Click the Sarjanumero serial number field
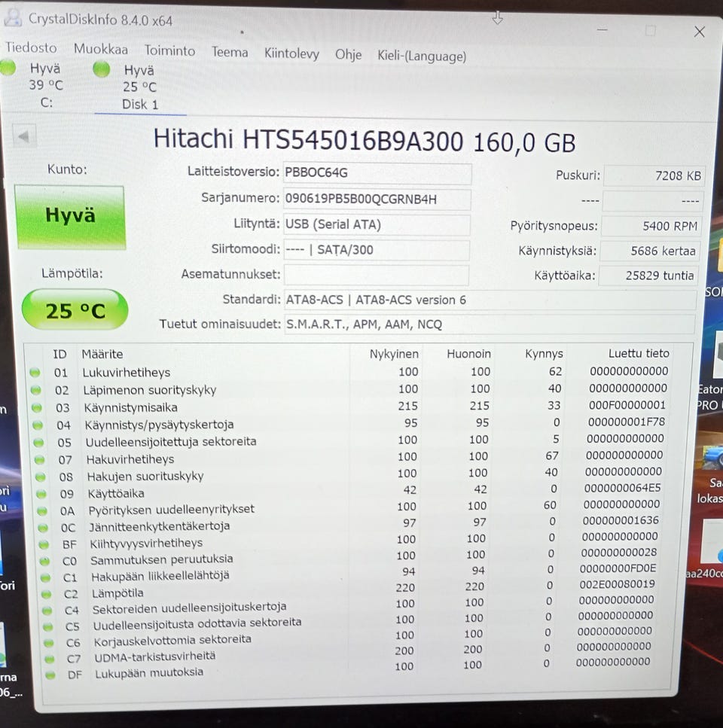The height and width of the screenshot is (728, 723). tap(377, 200)
